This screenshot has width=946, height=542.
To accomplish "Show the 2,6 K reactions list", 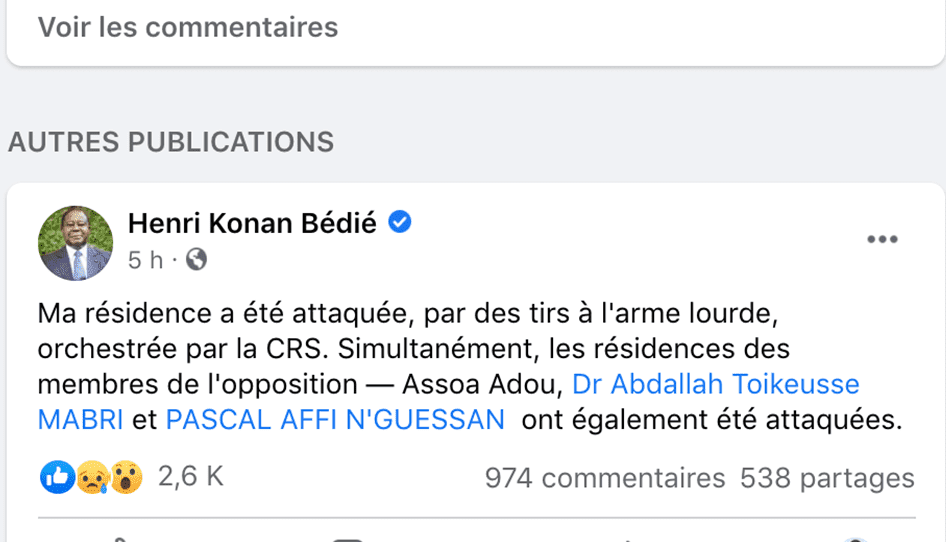I will point(191,477).
